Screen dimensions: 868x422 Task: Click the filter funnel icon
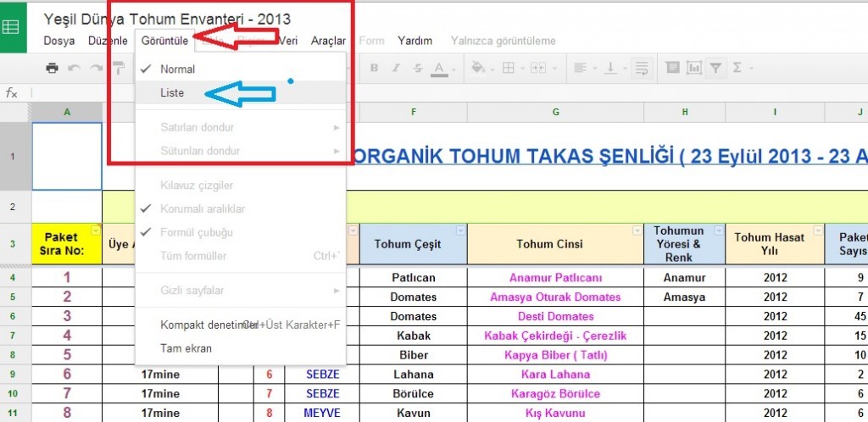click(715, 68)
